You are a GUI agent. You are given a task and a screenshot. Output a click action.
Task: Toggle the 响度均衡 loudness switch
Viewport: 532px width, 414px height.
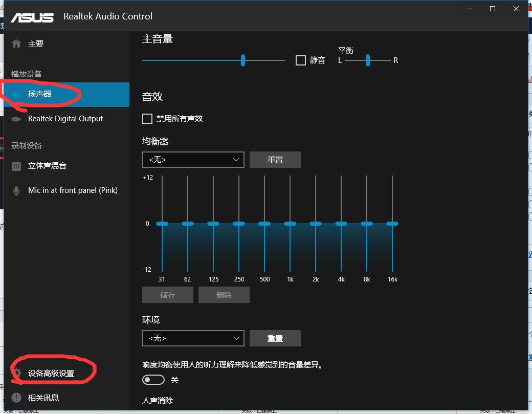click(153, 380)
